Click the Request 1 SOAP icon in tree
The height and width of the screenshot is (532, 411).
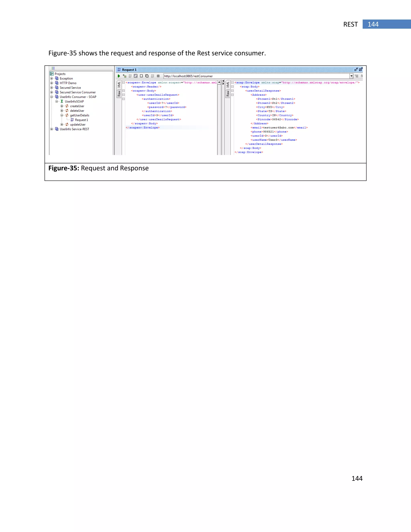tap(72, 120)
